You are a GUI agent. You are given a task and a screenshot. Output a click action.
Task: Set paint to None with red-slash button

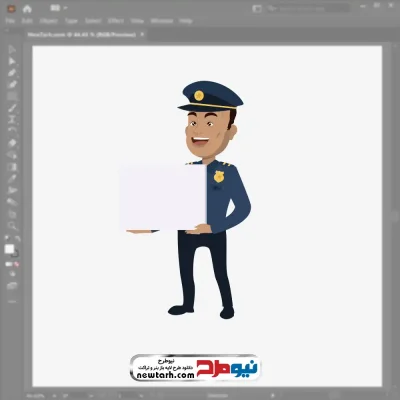tap(17, 264)
